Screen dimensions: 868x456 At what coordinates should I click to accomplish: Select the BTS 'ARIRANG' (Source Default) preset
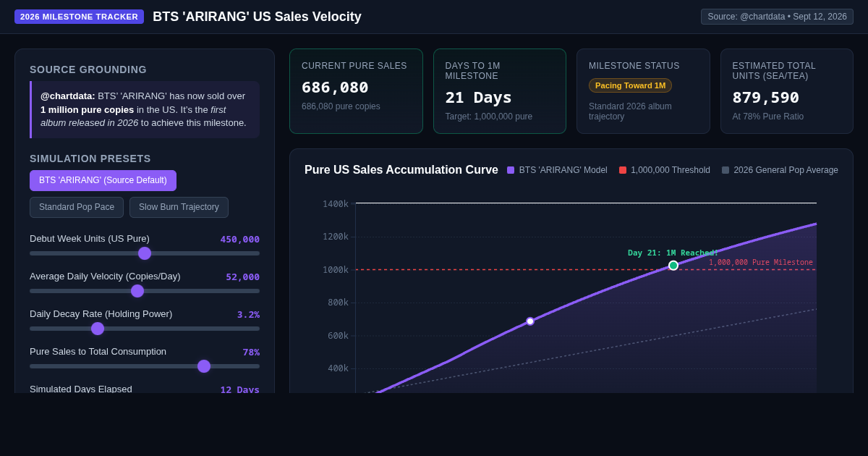[103, 180]
